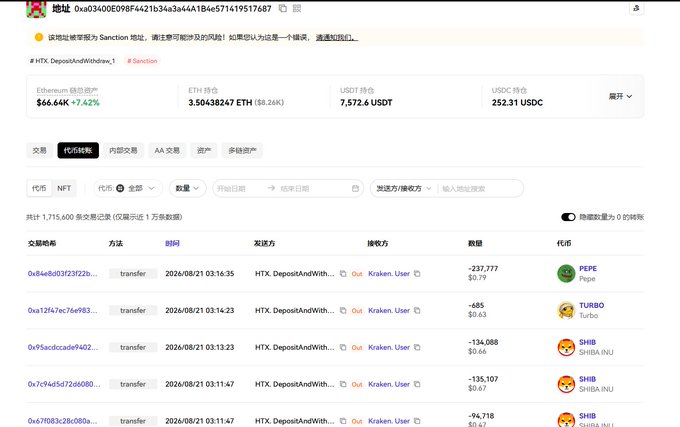Image resolution: width=680 pixels, height=427 pixels.
Task: Switch to the AA 交易 tab
Action: 167,150
